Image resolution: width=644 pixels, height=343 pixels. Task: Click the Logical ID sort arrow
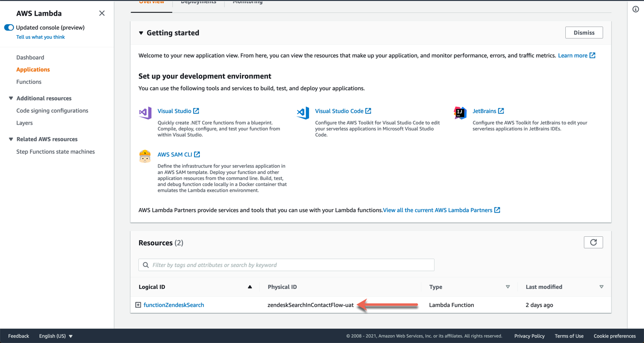250,287
